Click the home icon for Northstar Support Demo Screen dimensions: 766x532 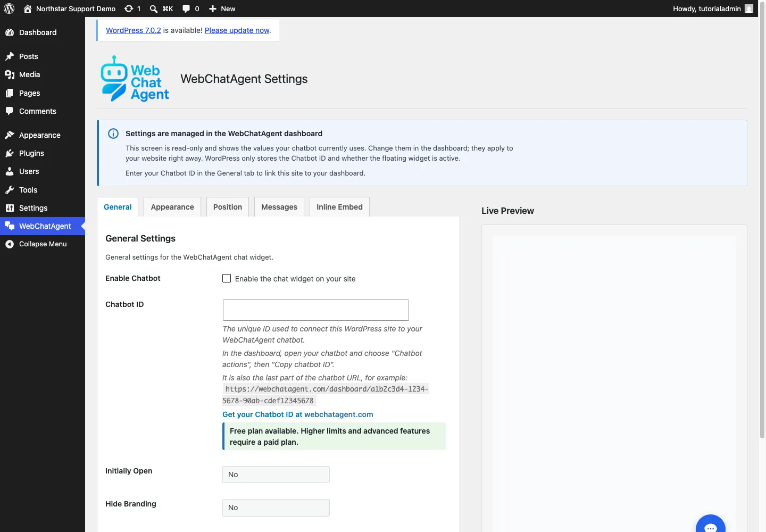point(28,9)
